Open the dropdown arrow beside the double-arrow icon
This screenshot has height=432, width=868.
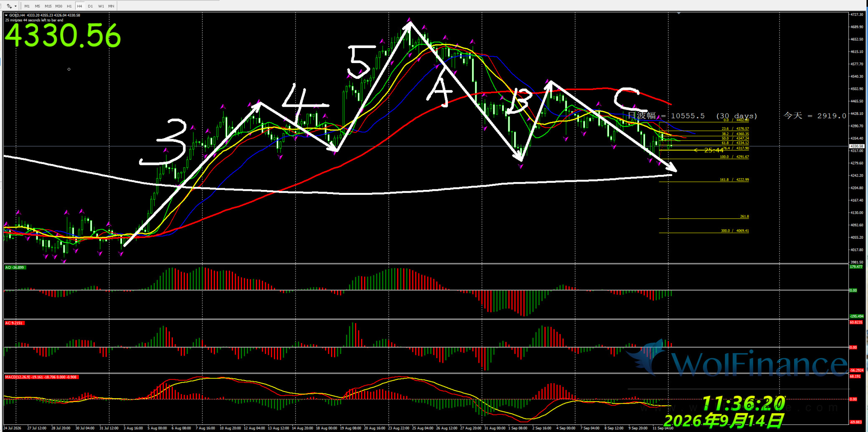coord(15,6)
